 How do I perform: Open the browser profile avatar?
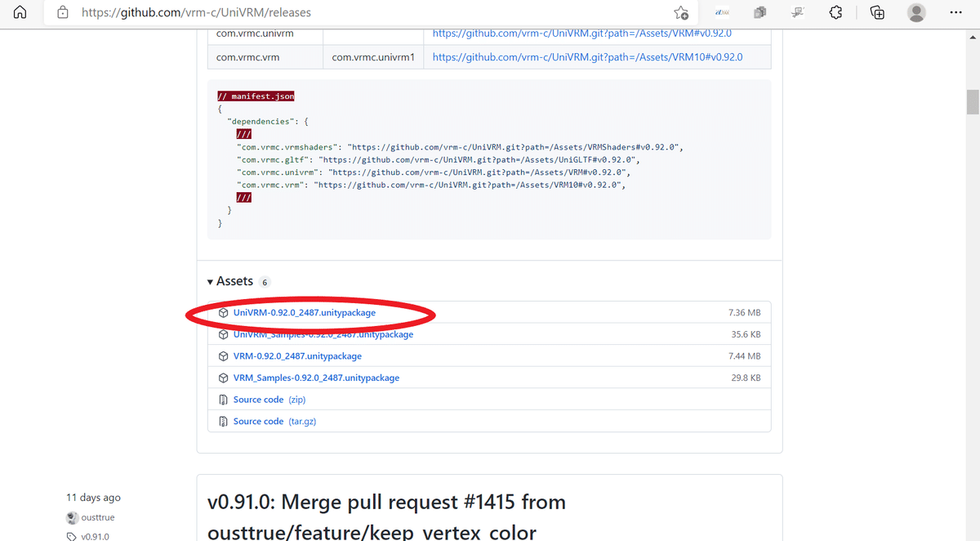coord(917,13)
